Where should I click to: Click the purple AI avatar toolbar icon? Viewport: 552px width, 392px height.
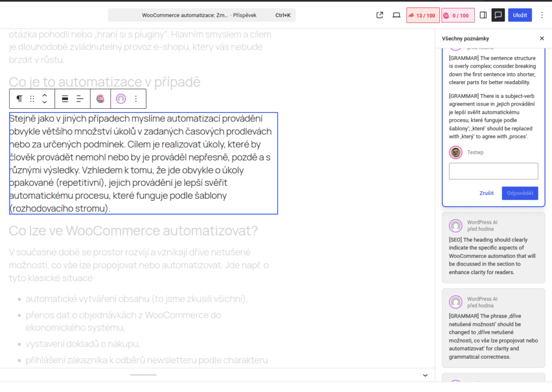coord(121,99)
